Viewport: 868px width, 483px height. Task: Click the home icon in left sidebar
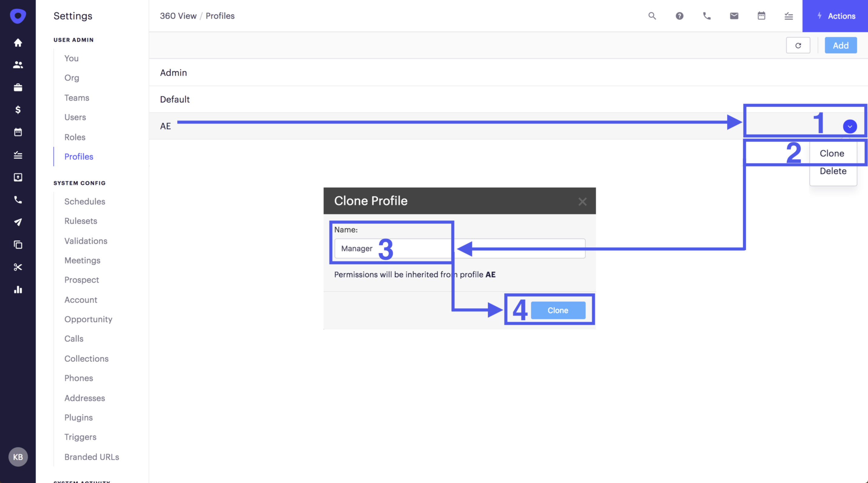(x=18, y=42)
